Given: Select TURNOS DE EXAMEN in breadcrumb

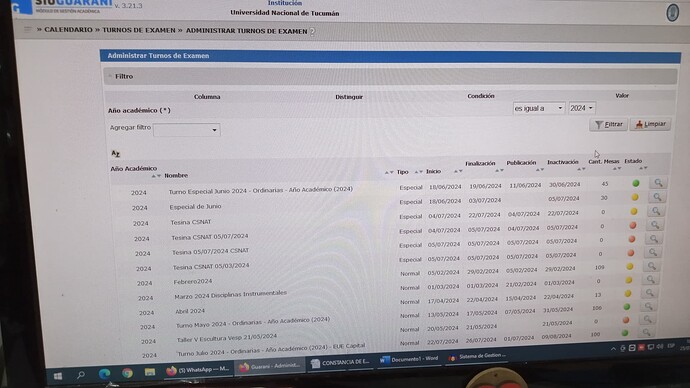Looking at the screenshot, I should [x=139, y=30].
